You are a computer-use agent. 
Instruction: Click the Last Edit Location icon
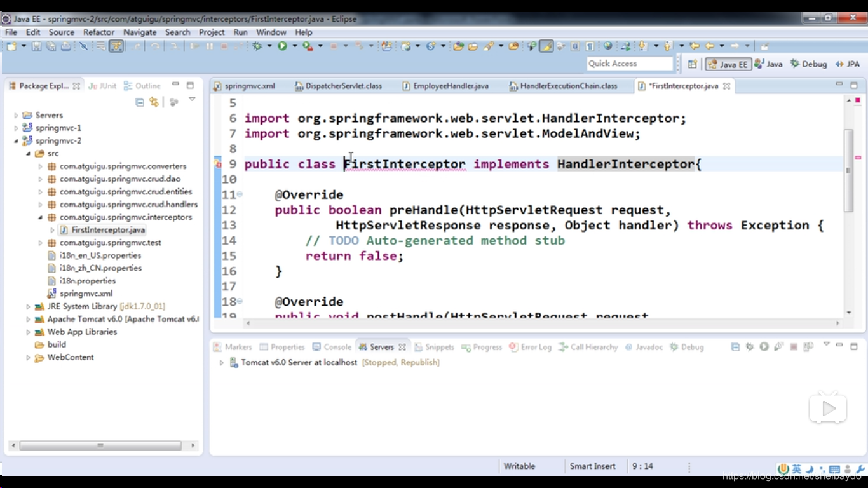coord(695,46)
